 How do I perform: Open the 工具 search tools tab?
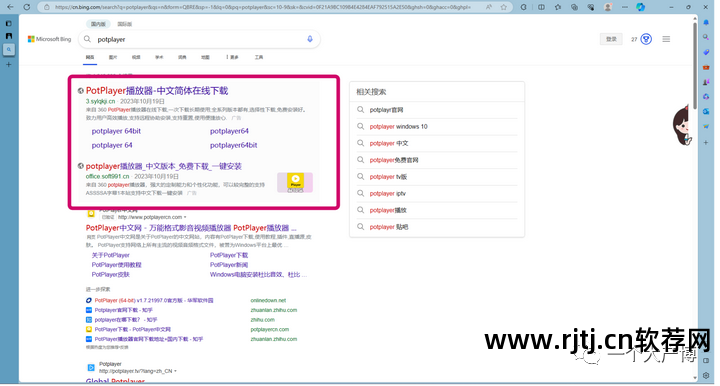click(259, 57)
